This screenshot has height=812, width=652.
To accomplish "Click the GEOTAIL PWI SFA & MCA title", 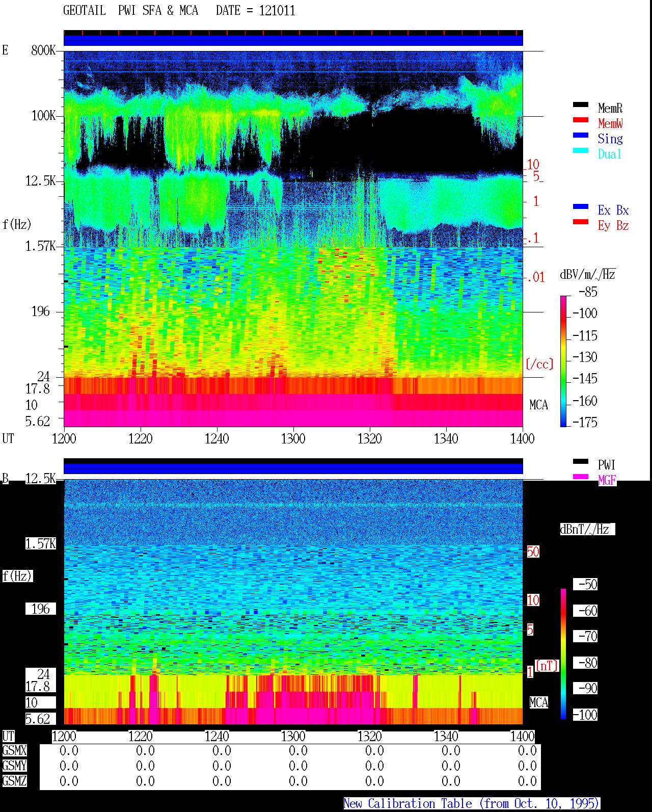I will point(130,11).
